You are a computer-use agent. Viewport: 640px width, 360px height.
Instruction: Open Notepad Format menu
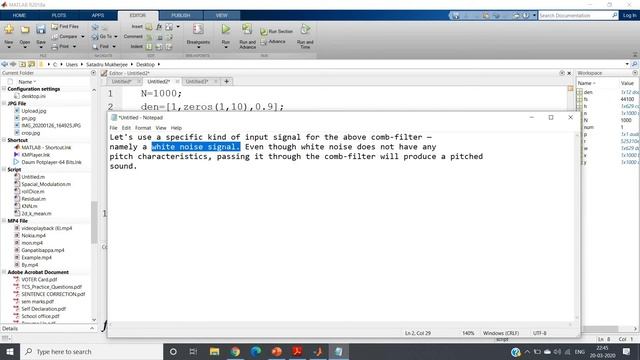tap(143, 128)
